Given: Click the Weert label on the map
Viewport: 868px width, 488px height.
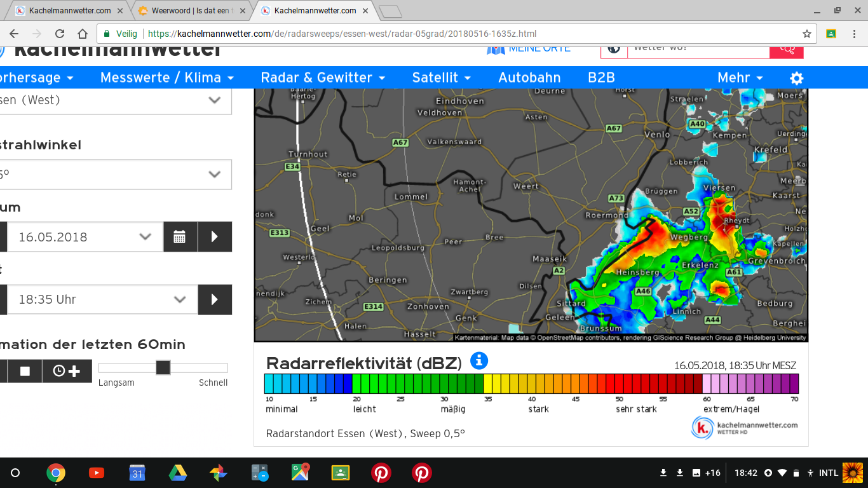Looking at the screenshot, I should pyautogui.click(x=526, y=186).
